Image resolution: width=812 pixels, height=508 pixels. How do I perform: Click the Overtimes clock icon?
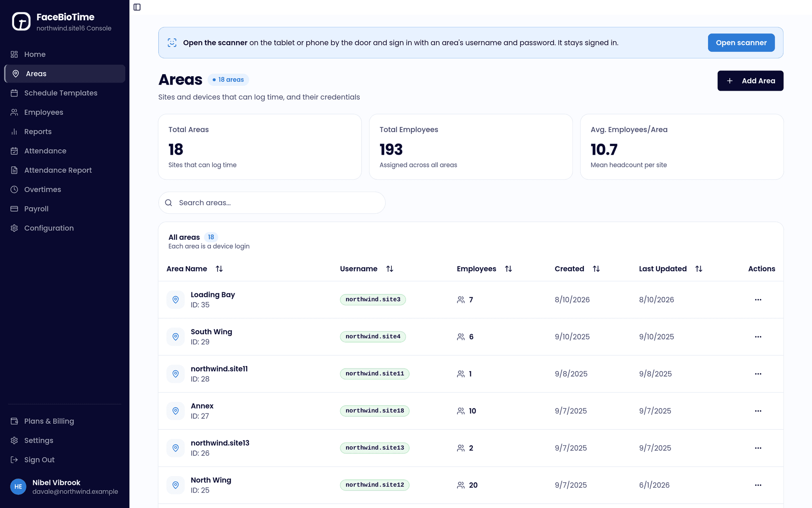pos(14,190)
